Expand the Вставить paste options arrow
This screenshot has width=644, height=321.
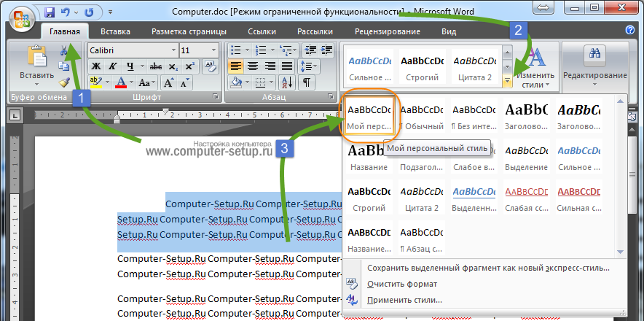pyautogui.click(x=36, y=85)
